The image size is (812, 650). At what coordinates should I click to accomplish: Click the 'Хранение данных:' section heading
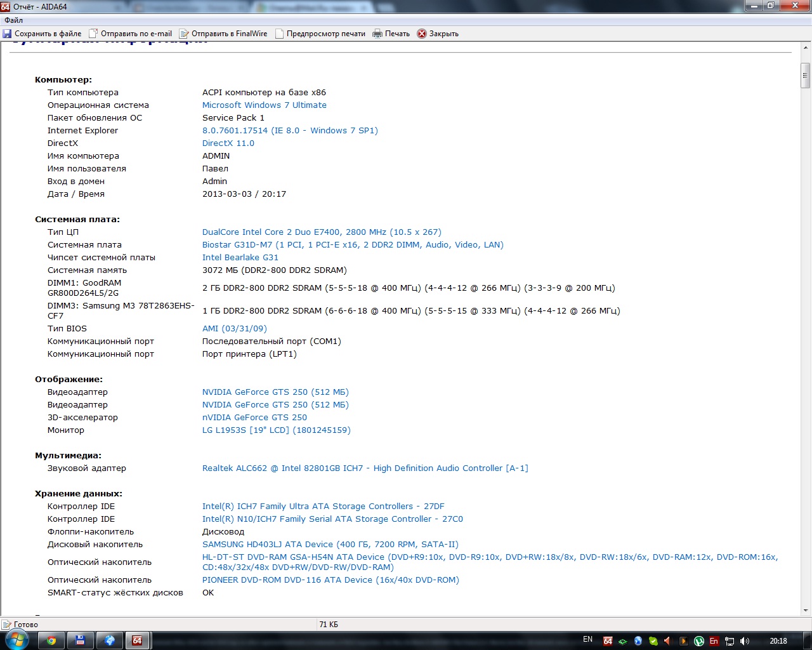(79, 494)
